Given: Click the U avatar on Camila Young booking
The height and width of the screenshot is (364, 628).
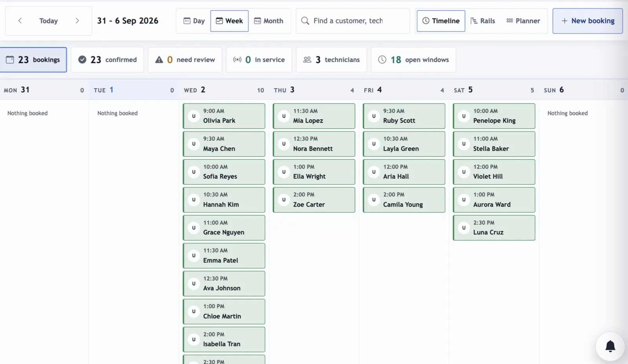Looking at the screenshot, I should pyautogui.click(x=374, y=200).
